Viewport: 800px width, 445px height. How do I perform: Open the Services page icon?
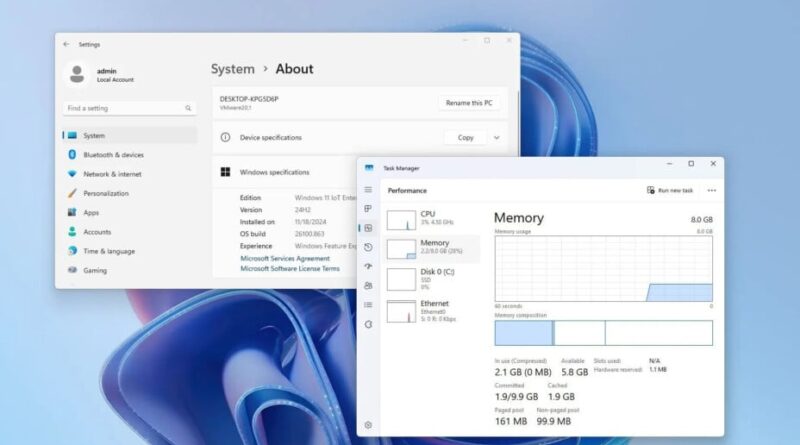(368, 325)
